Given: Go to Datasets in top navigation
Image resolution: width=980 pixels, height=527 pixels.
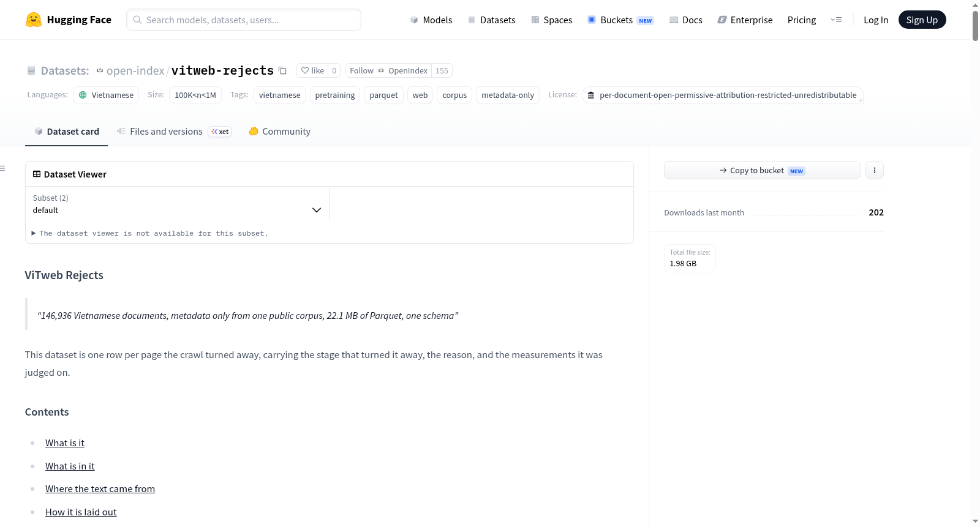Looking at the screenshot, I should 491,20.
